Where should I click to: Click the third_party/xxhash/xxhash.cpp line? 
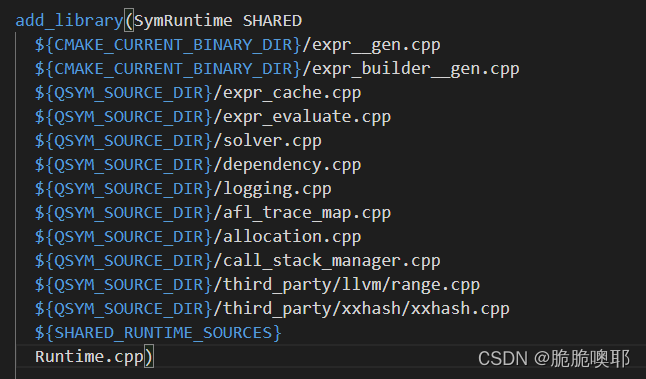[x=272, y=309]
